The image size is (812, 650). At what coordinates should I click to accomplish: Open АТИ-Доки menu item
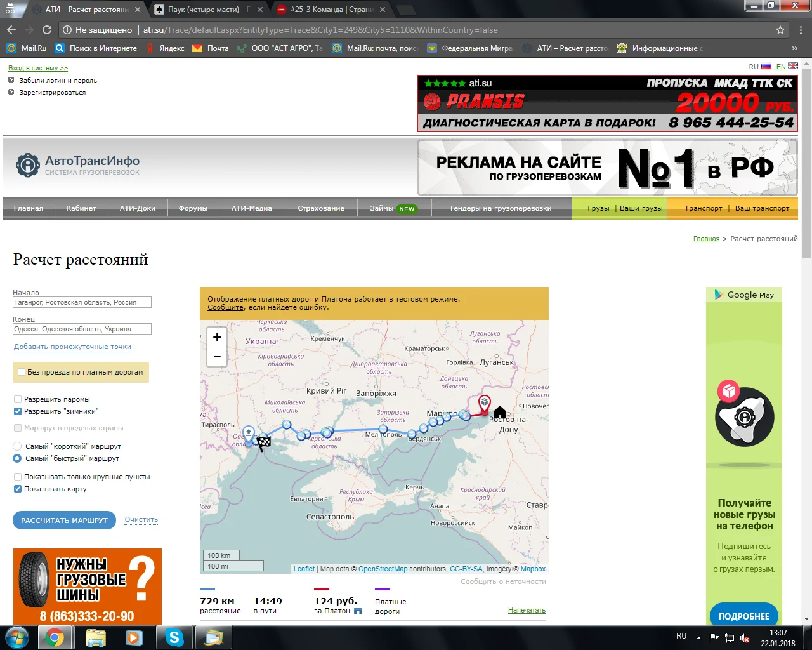pyautogui.click(x=138, y=208)
